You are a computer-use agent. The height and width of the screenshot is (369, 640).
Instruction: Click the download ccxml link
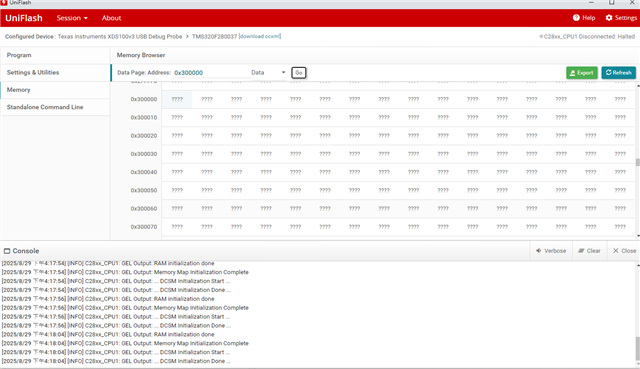(260, 36)
